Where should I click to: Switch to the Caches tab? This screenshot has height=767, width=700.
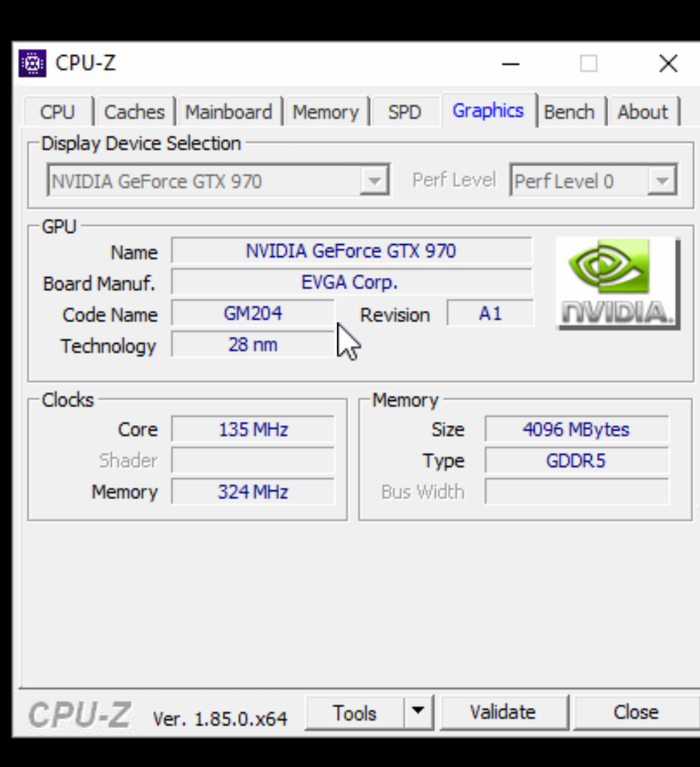tap(134, 112)
